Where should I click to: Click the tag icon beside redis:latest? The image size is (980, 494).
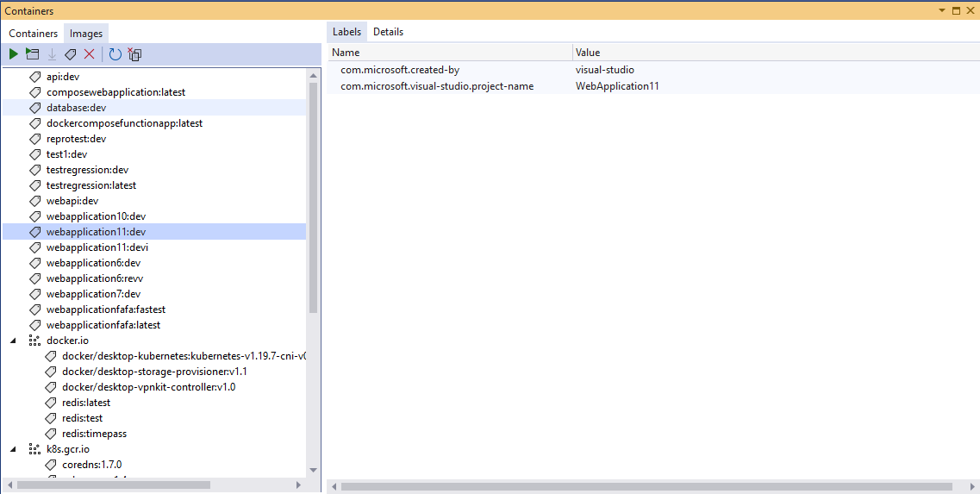[51, 403]
